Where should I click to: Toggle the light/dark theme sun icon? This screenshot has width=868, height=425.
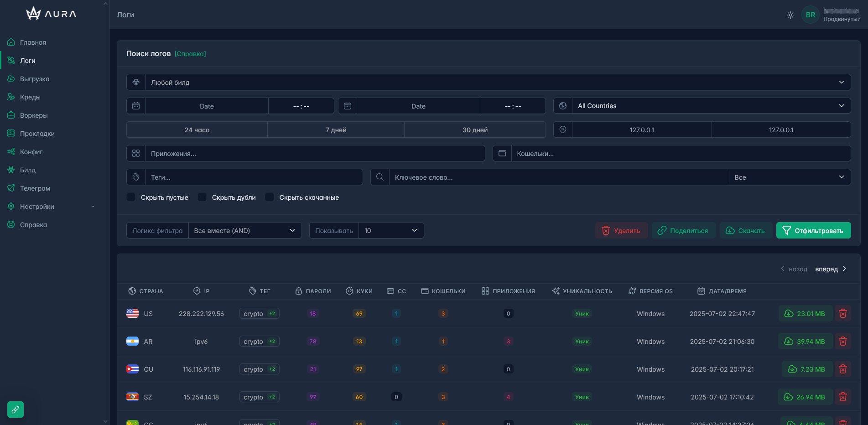[790, 15]
